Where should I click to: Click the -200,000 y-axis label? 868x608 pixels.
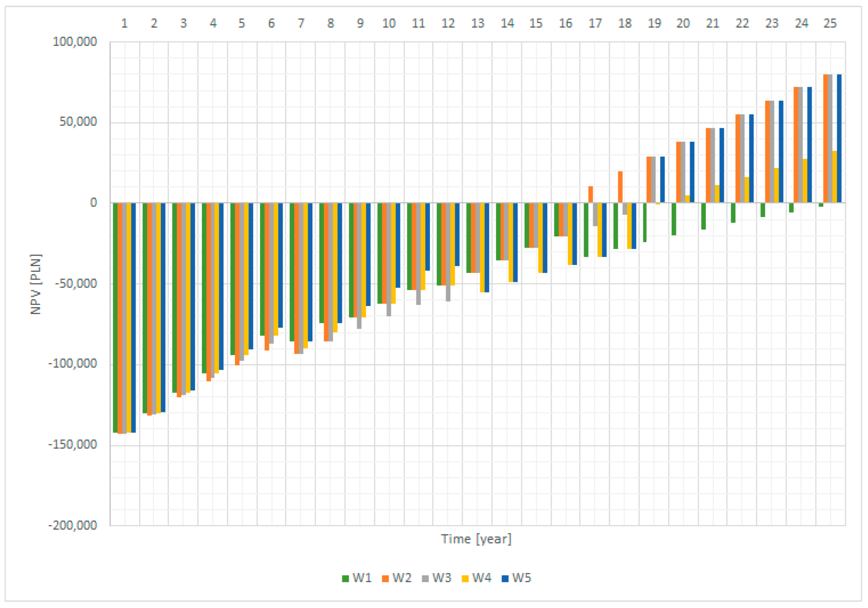tap(72, 525)
